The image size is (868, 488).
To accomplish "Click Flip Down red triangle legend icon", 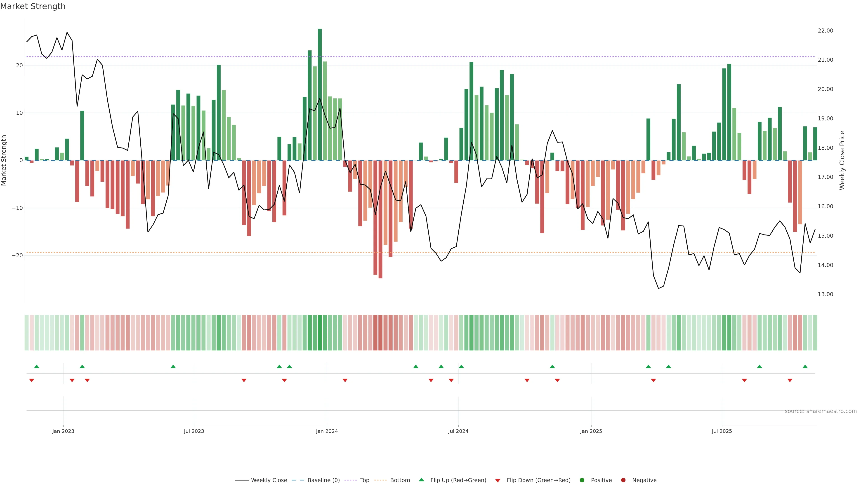I will point(498,480).
